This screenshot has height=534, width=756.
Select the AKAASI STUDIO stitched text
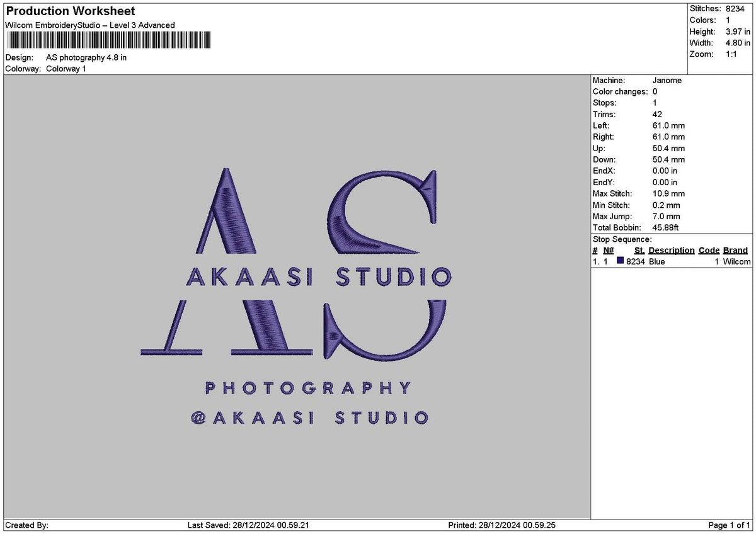click(319, 276)
